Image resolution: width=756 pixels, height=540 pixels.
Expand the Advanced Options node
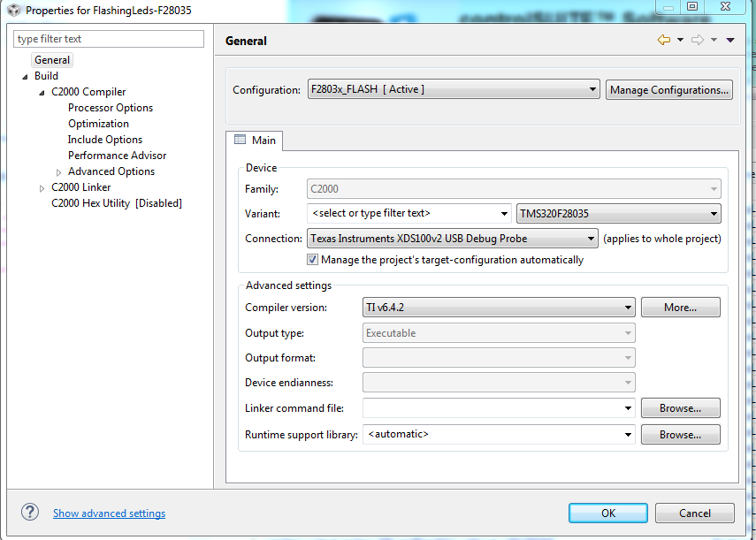[57, 171]
